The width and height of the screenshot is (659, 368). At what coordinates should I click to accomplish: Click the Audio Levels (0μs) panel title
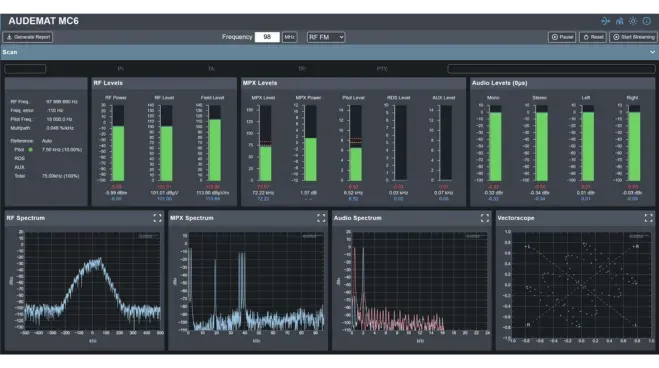pyautogui.click(x=499, y=83)
